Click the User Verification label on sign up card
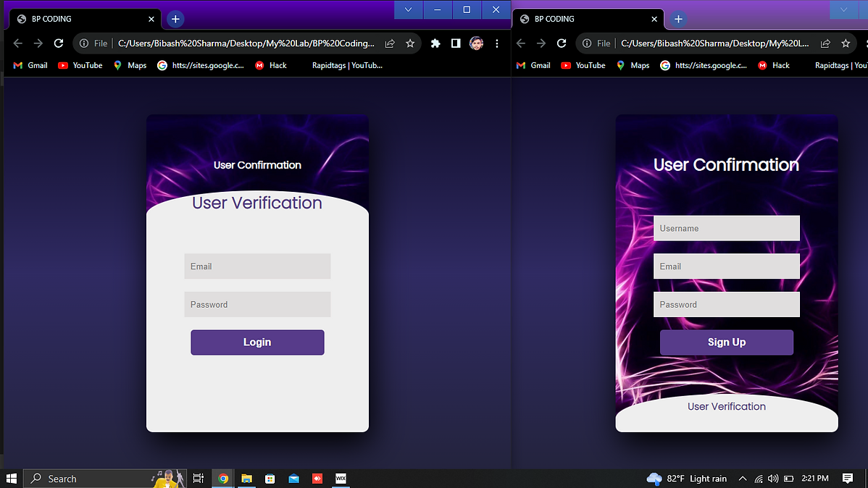868x488 pixels. pyautogui.click(x=726, y=407)
